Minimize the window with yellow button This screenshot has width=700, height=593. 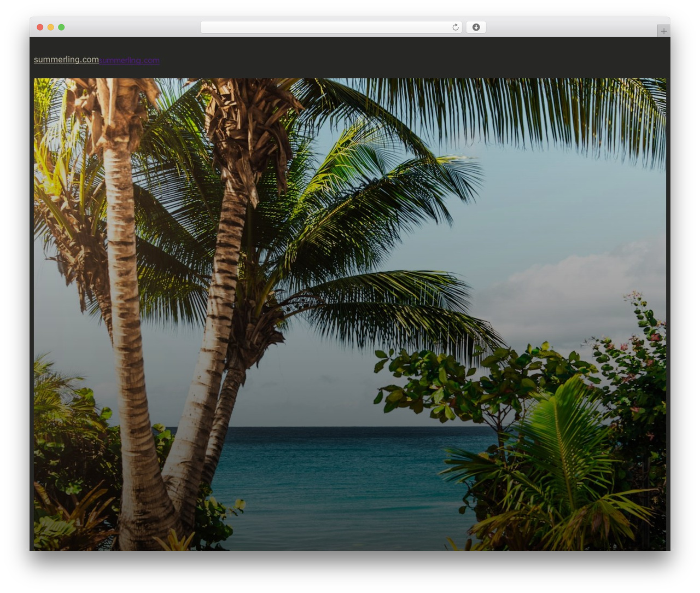pyautogui.click(x=51, y=27)
